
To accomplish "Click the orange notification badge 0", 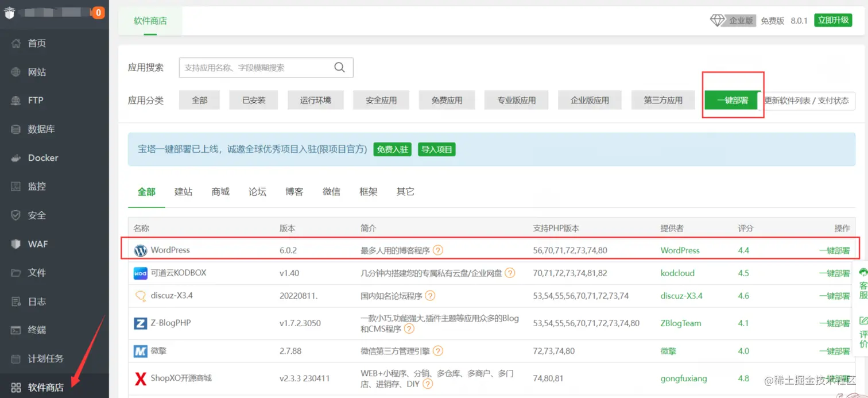I will pos(98,12).
